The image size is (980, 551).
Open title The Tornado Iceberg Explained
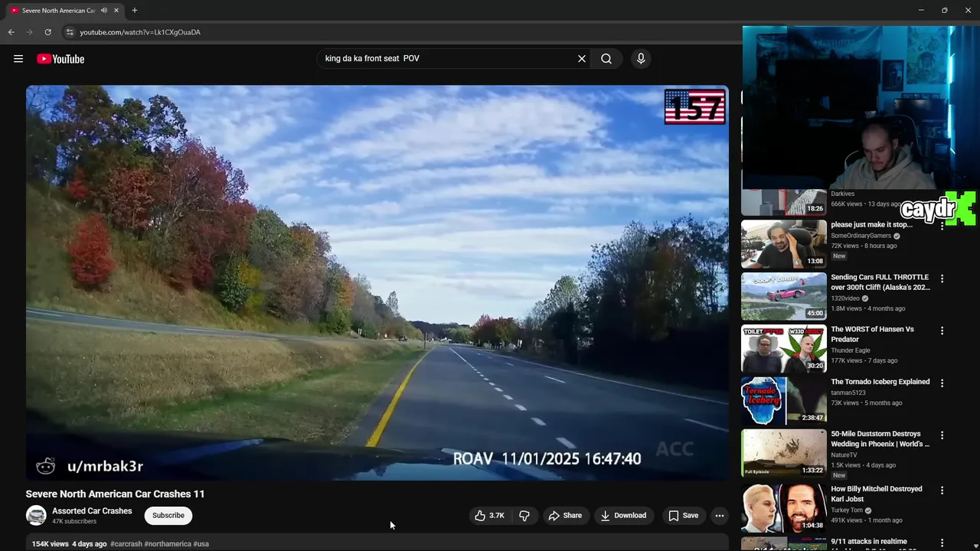pos(880,382)
